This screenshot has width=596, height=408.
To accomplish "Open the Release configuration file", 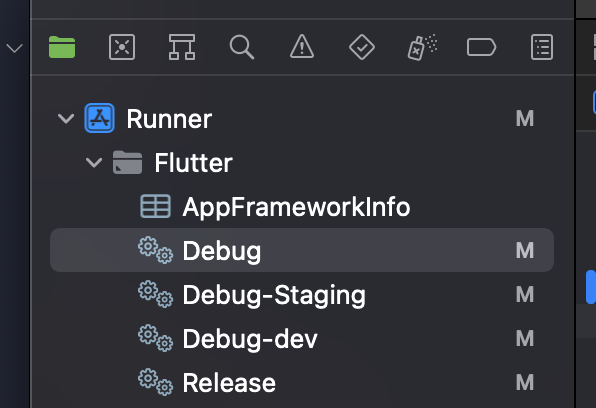I will pos(302,382).
